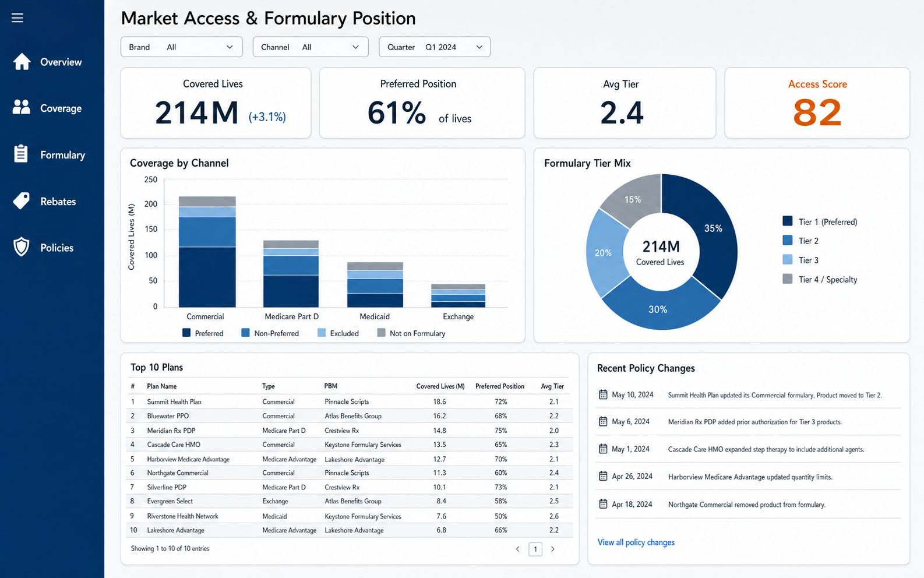Select Cascade Care HMO plan name
This screenshot has width=924, height=578.
click(174, 445)
